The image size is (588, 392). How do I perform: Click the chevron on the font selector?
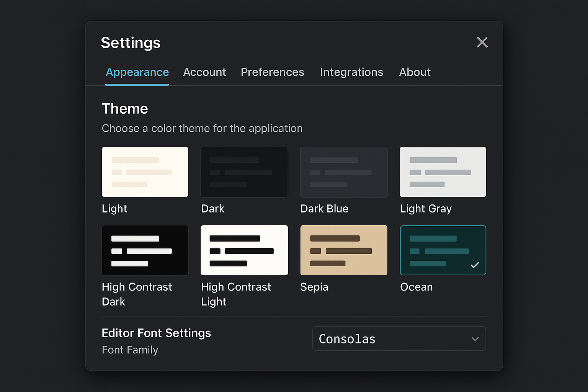point(475,339)
